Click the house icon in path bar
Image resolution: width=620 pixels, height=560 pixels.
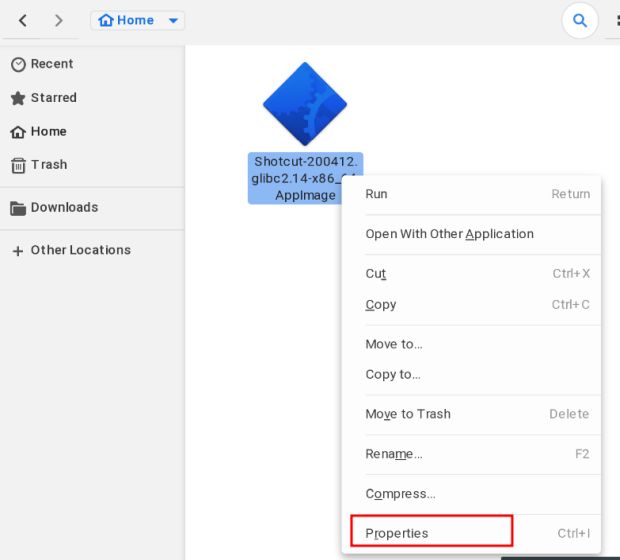point(106,20)
